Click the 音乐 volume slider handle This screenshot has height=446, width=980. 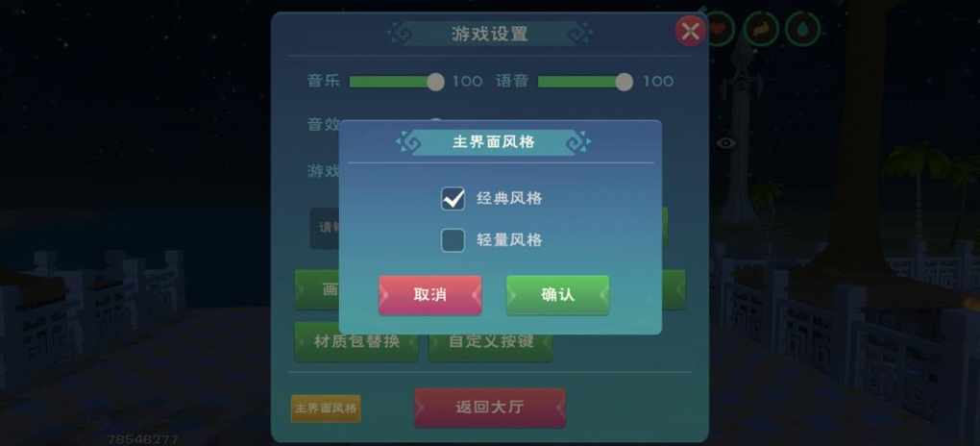(435, 82)
